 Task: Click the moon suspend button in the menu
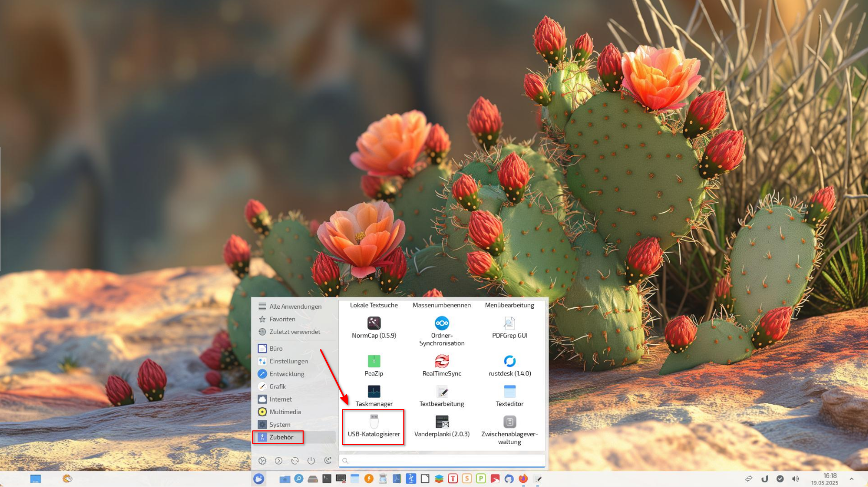(x=328, y=461)
